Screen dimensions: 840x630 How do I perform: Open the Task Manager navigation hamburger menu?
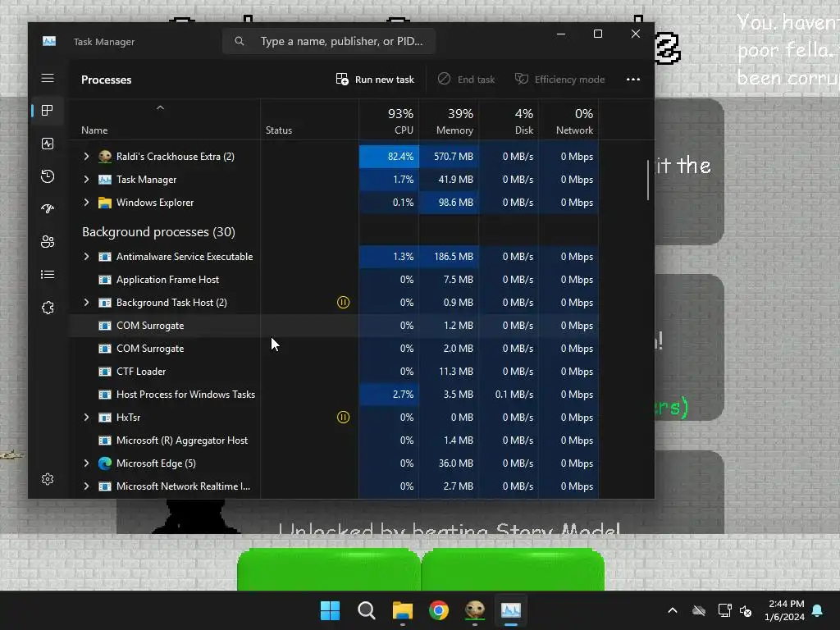pos(48,78)
